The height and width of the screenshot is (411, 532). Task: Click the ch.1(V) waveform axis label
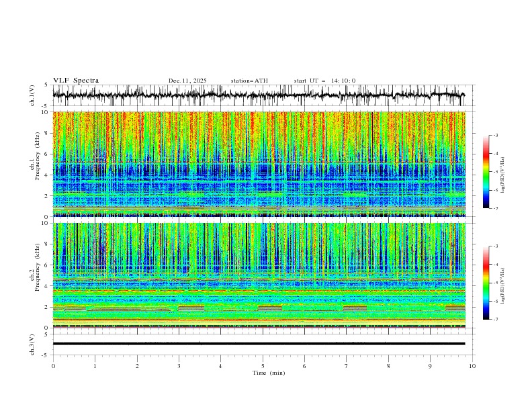click(32, 95)
